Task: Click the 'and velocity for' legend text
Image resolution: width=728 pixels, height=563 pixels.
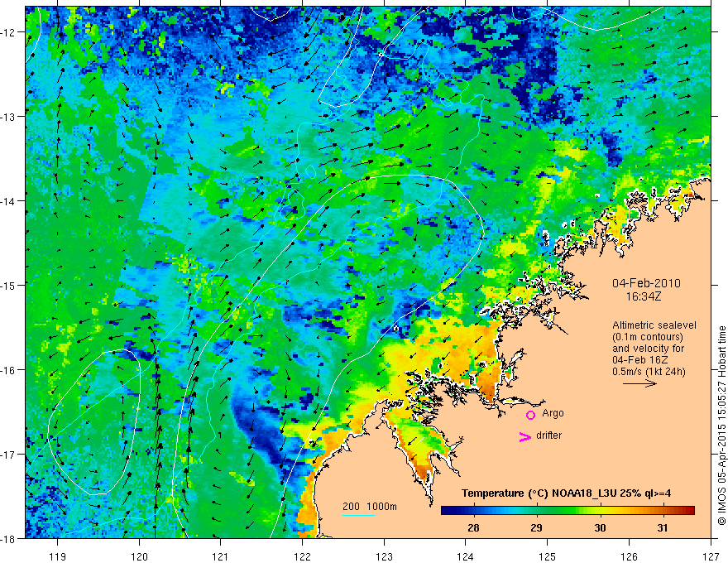Action: click(x=648, y=349)
